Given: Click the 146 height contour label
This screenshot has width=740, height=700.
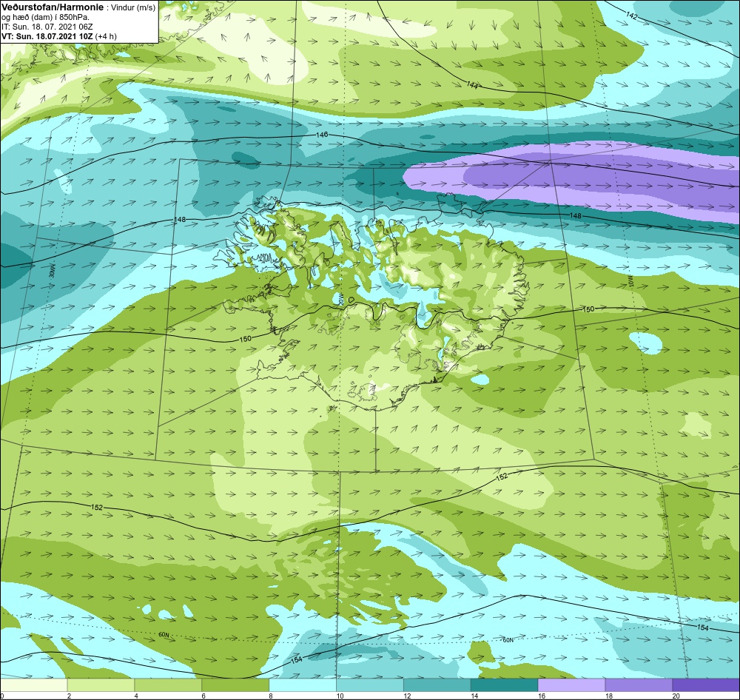Looking at the screenshot, I should [x=322, y=135].
